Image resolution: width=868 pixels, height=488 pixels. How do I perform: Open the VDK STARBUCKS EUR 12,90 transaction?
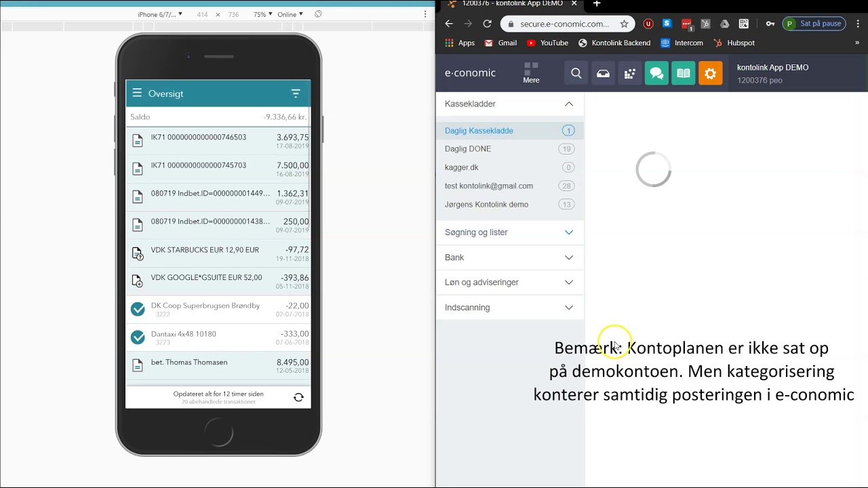218,253
